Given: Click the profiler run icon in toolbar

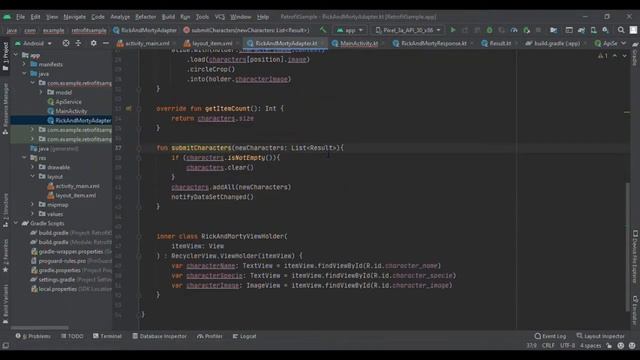Looking at the screenshot, I should point(514,30).
